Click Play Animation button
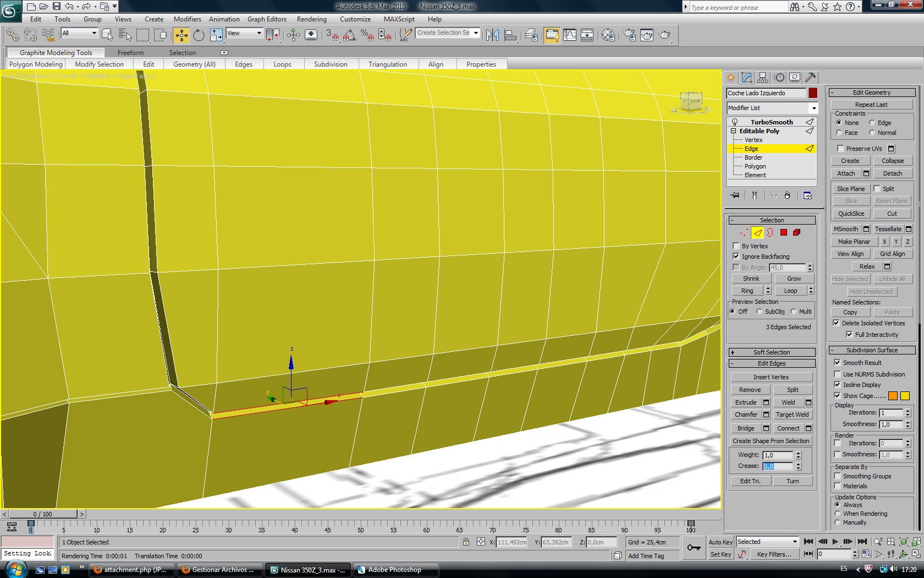 tap(835, 542)
